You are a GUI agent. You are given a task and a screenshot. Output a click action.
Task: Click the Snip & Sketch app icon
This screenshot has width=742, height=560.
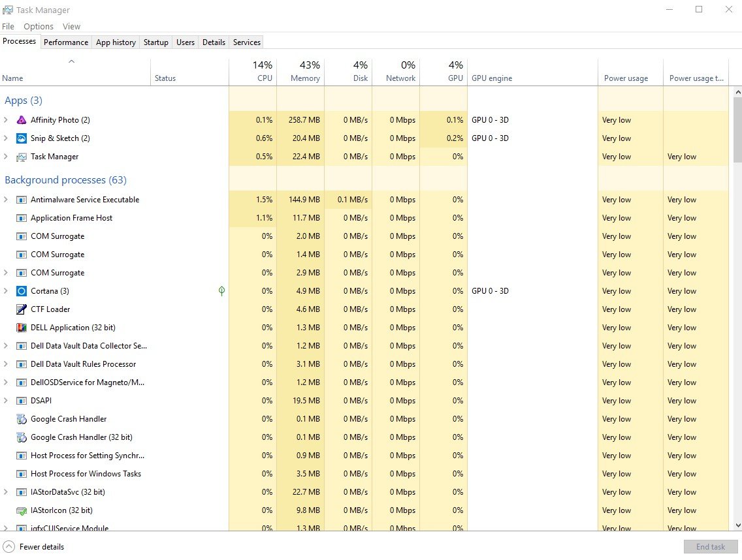click(22, 138)
